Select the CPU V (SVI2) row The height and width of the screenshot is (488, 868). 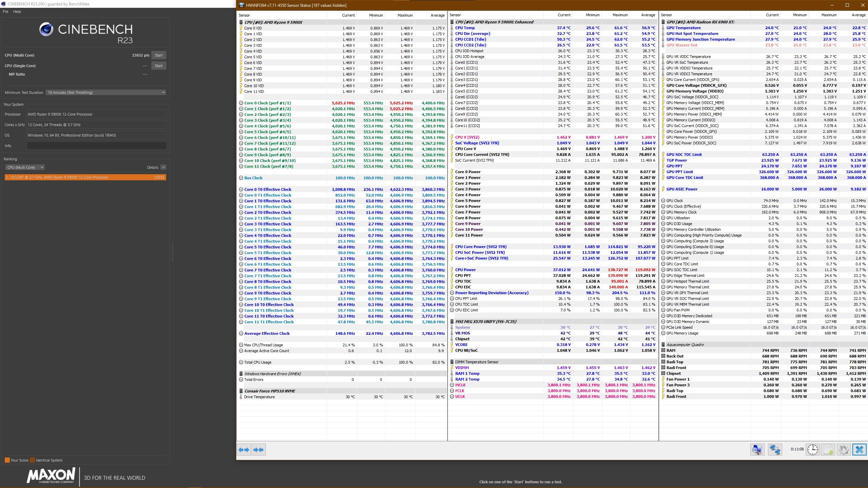(553, 137)
